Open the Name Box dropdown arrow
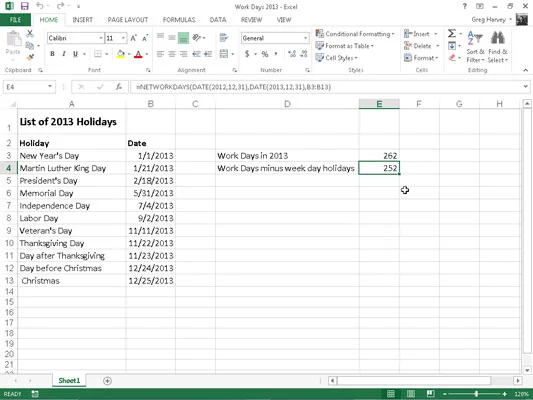Image resolution: width=533 pixels, height=400 pixels. 50,87
